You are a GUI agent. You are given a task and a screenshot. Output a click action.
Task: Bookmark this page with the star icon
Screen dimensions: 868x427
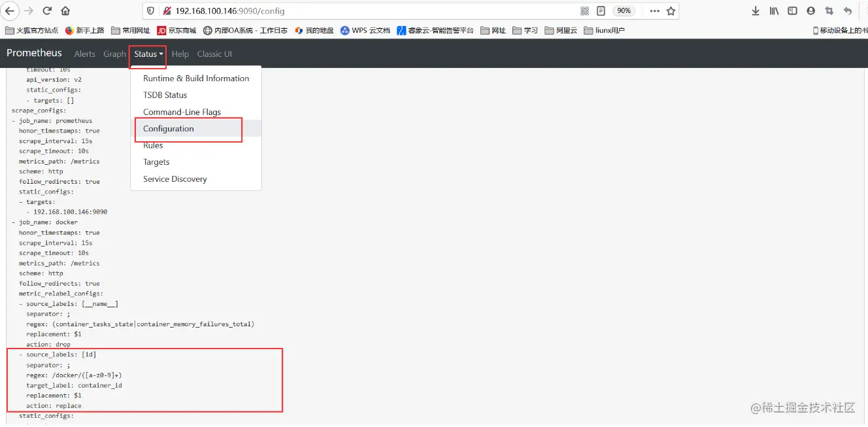click(671, 11)
